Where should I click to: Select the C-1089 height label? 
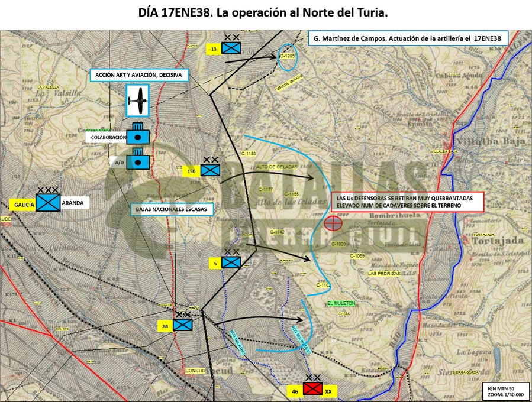tap(338, 244)
